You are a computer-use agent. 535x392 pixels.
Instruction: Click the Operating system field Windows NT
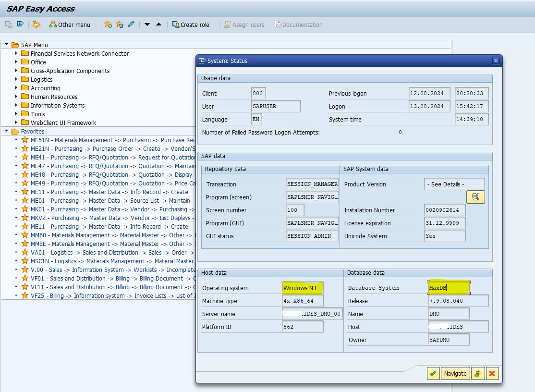click(303, 288)
